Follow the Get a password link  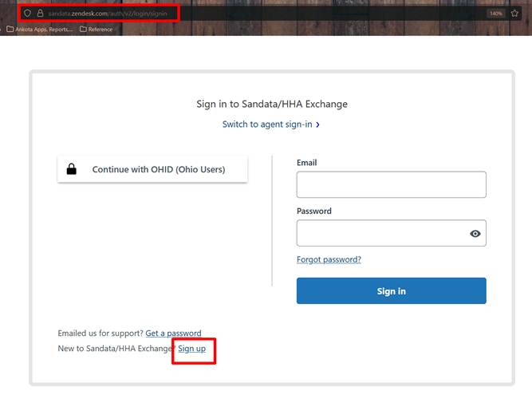point(173,334)
